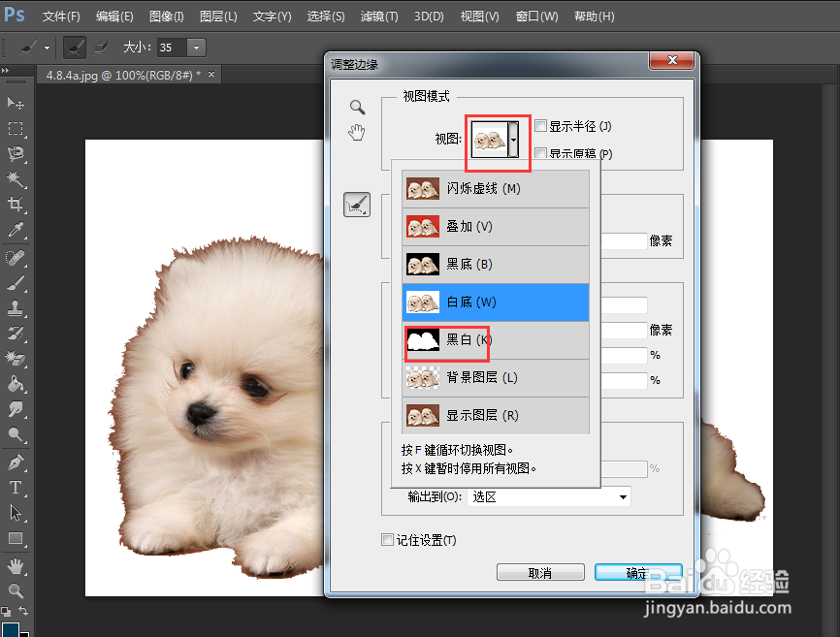Click the foreground color swatch
Image resolution: width=840 pixels, height=637 pixels.
(10, 629)
